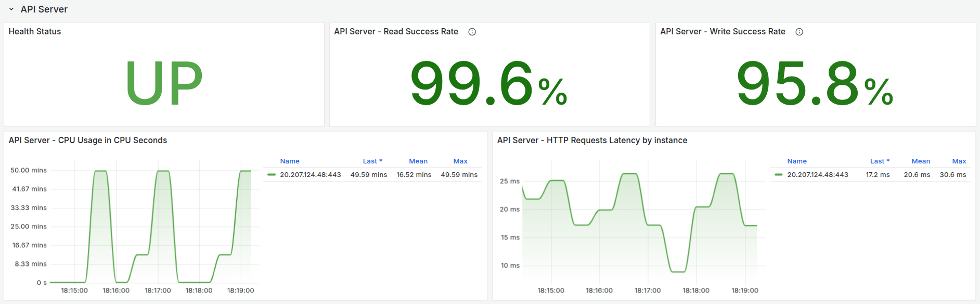Screen dimensions: 980x304
Task: Click CPU Usage legend green series swatch
Action: coord(271,175)
